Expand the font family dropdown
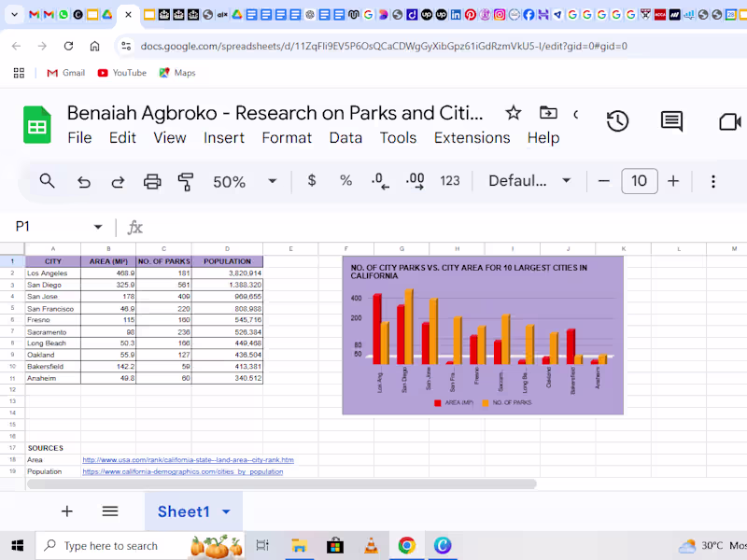Image resolution: width=747 pixels, height=560 pixels. (x=567, y=180)
